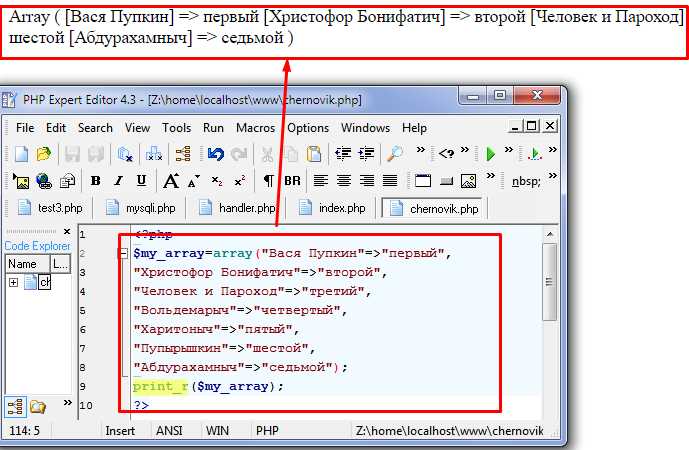This screenshot has height=450, width=689.
Task: Click the print_r line in the editor
Action: pos(208,386)
